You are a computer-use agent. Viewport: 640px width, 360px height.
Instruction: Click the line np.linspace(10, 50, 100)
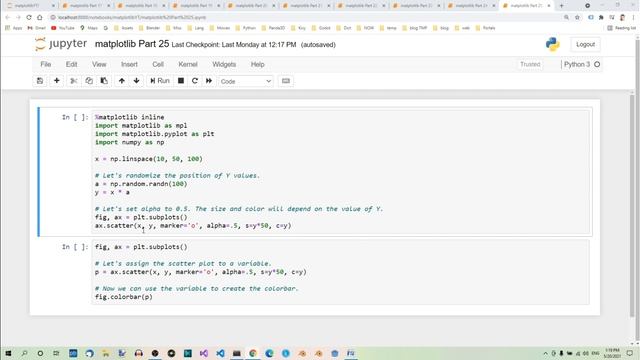[x=149, y=159]
